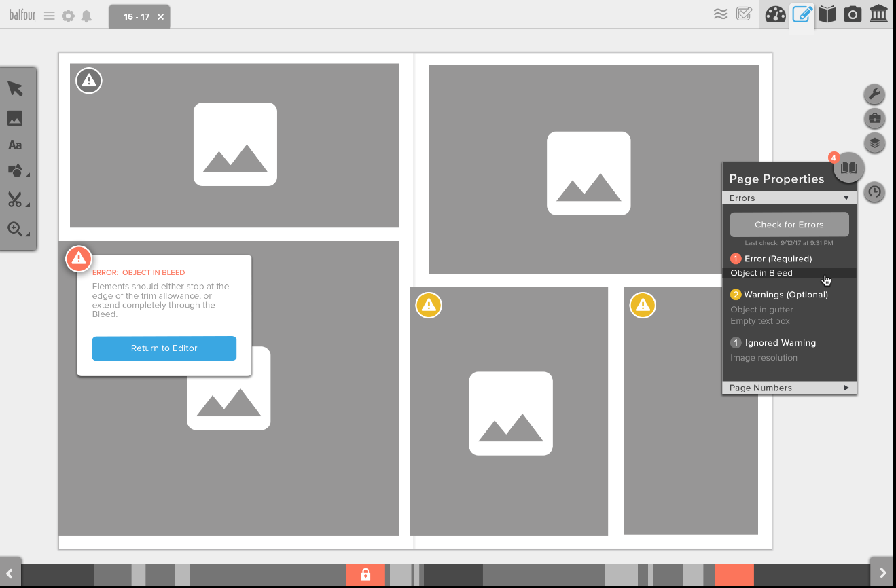Image resolution: width=896 pixels, height=588 pixels.
Task: Select the top left image placeholder
Action: click(234, 145)
